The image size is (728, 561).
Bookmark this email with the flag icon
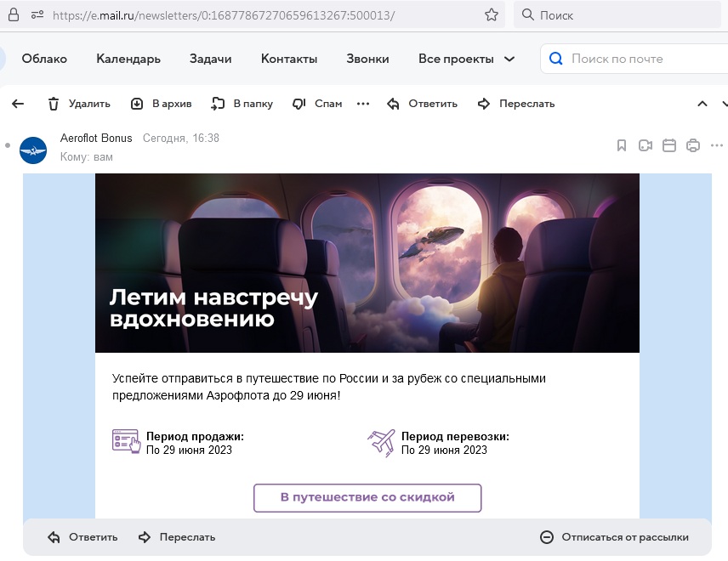pos(622,145)
